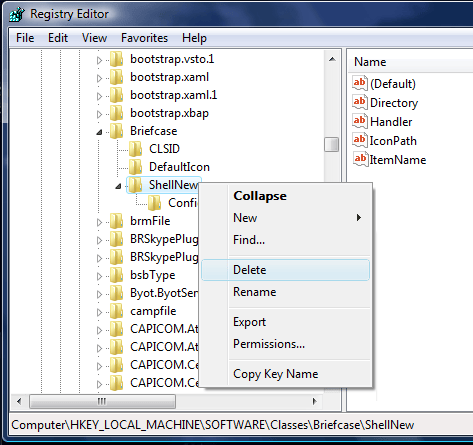Select Find... in context menu
Viewport: 473px width, 445px height.
[x=286, y=240]
